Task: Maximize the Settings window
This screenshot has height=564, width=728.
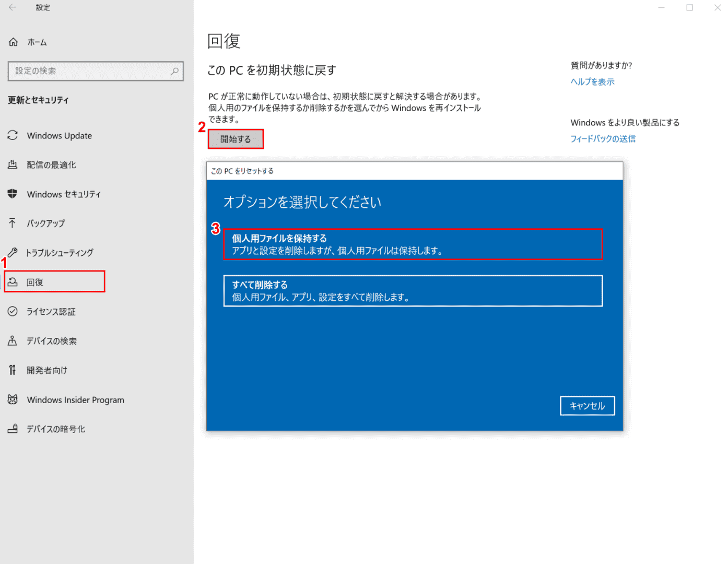Action: pyautogui.click(x=689, y=7)
